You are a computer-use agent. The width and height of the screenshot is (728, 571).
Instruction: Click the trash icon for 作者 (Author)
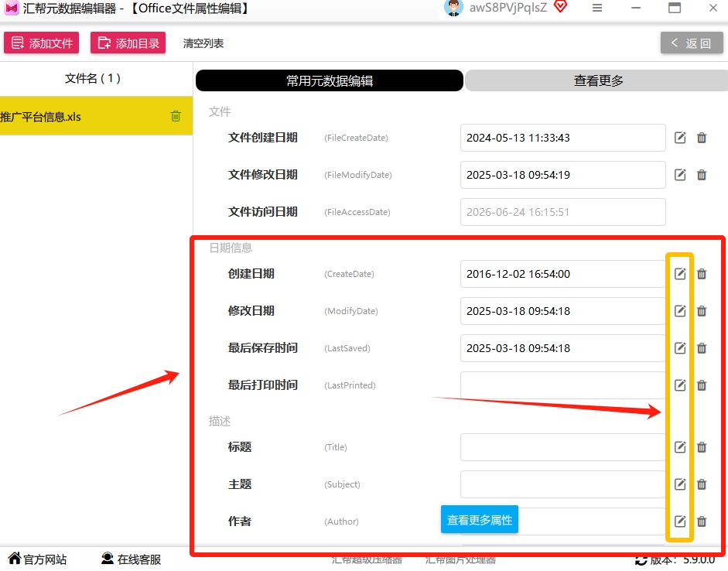click(x=702, y=521)
